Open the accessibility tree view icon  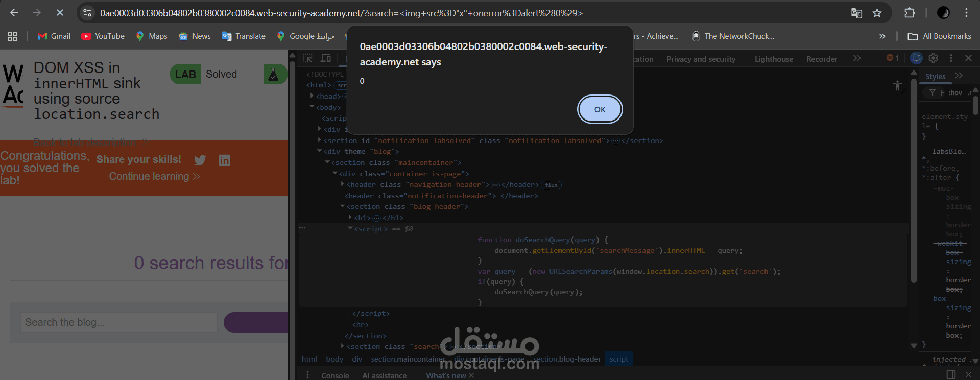click(897, 86)
